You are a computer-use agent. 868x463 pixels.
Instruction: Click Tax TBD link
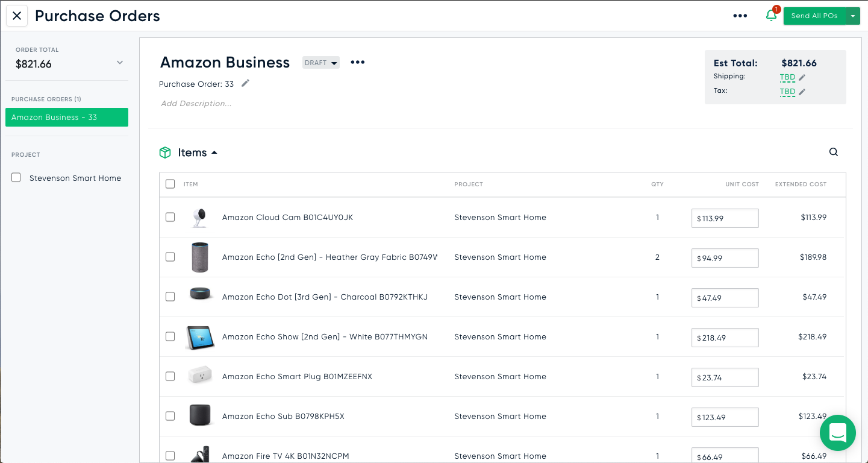coord(787,92)
